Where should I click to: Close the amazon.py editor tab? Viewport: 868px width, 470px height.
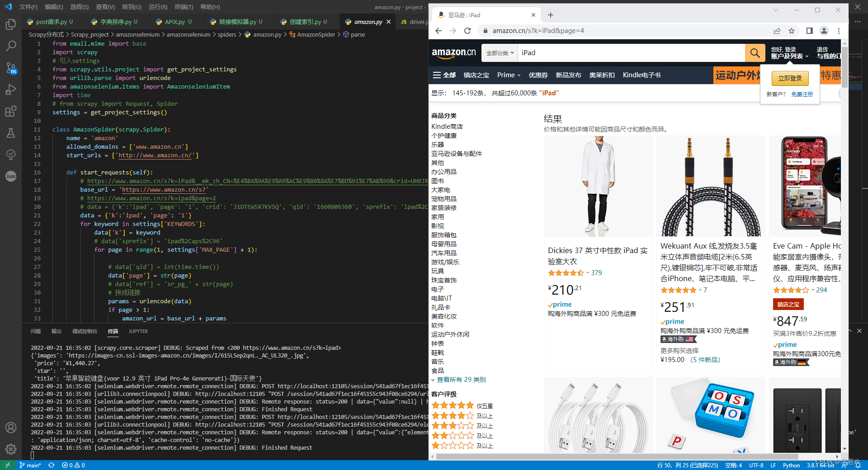(388, 22)
